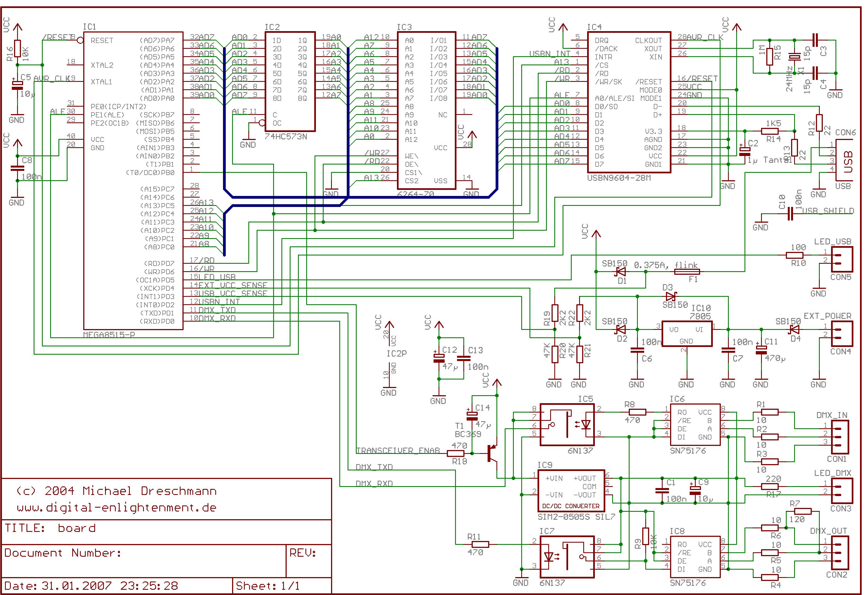Click capacitor C14 47µ symbol
The image size is (868, 595).
pyautogui.click(x=472, y=414)
